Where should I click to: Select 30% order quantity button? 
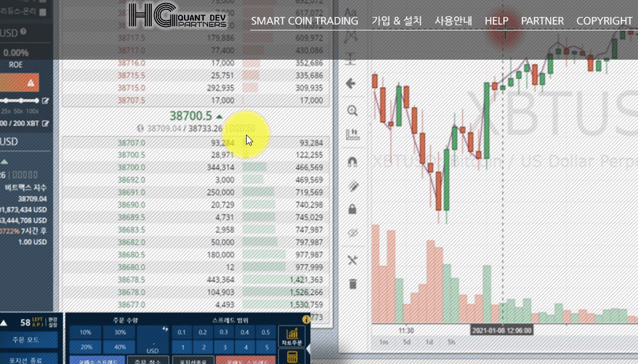pos(120,332)
